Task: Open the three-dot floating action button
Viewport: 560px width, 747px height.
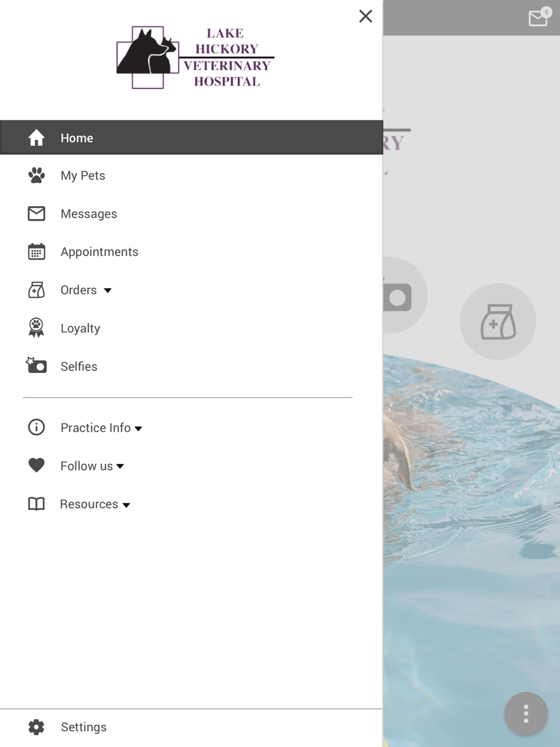Action: 526,714
